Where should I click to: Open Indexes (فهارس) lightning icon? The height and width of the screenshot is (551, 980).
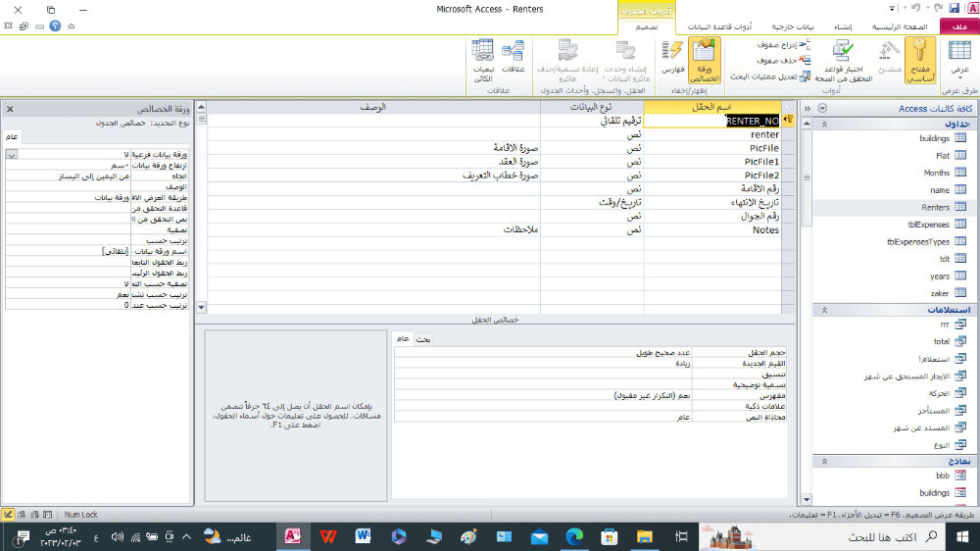coord(672,59)
